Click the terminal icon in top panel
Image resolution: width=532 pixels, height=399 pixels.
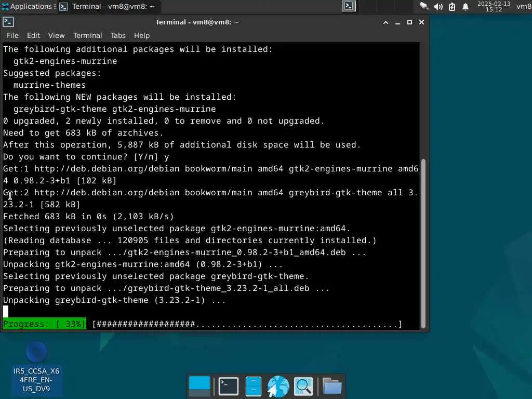tap(349, 6)
